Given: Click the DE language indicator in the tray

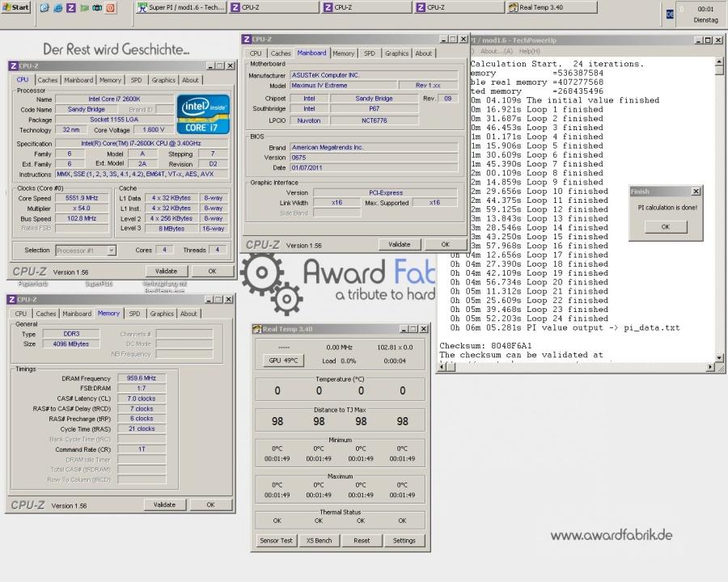Looking at the screenshot, I should (x=670, y=15).
